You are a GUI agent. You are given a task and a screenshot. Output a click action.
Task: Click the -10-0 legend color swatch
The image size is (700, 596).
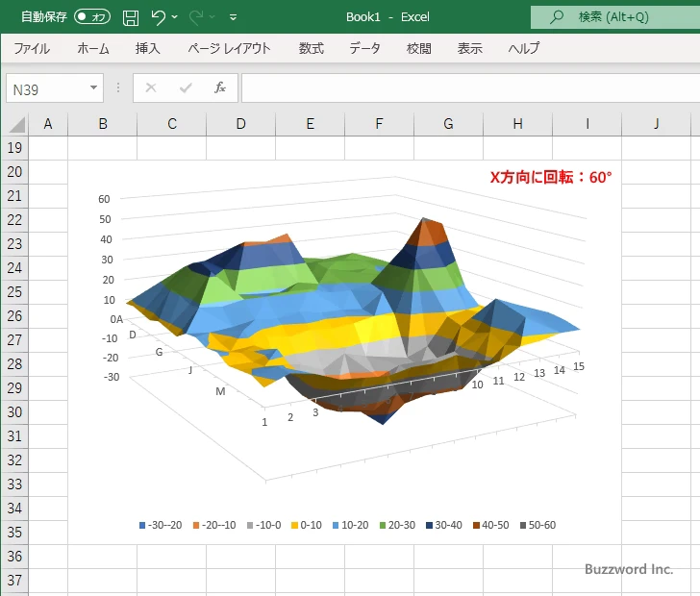tap(250, 526)
